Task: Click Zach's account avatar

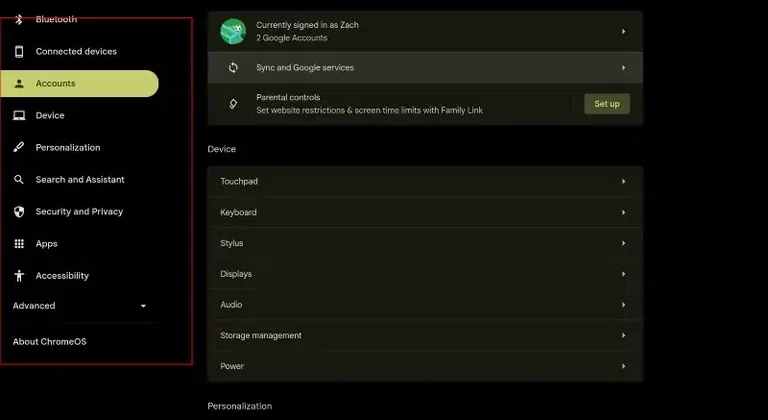Action: pyautogui.click(x=233, y=31)
